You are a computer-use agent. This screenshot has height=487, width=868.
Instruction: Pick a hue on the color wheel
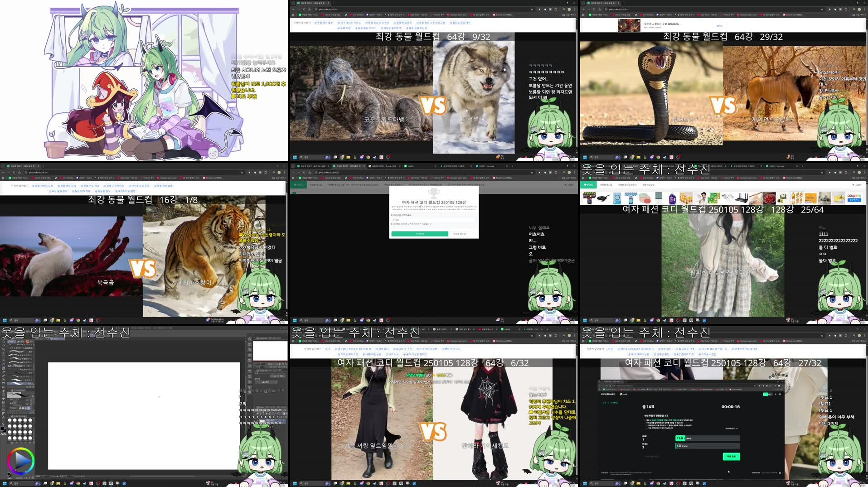coord(22,448)
